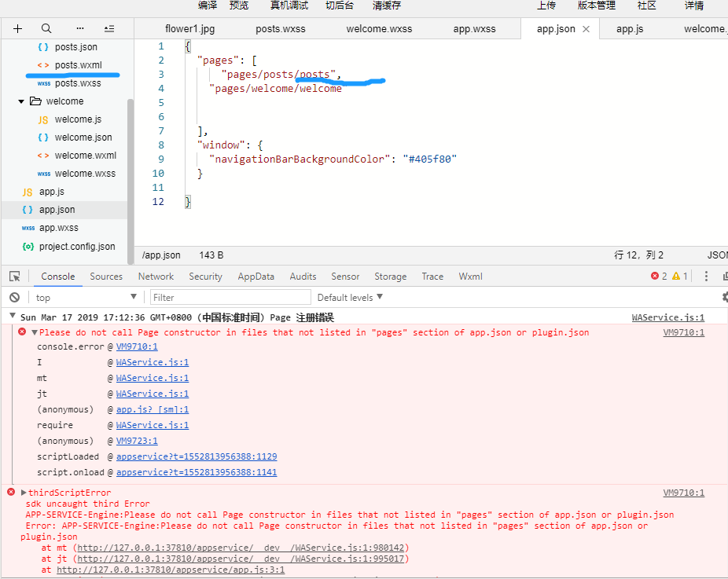
Task: Switch to the app.js editor tab
Action: (630, 29)
